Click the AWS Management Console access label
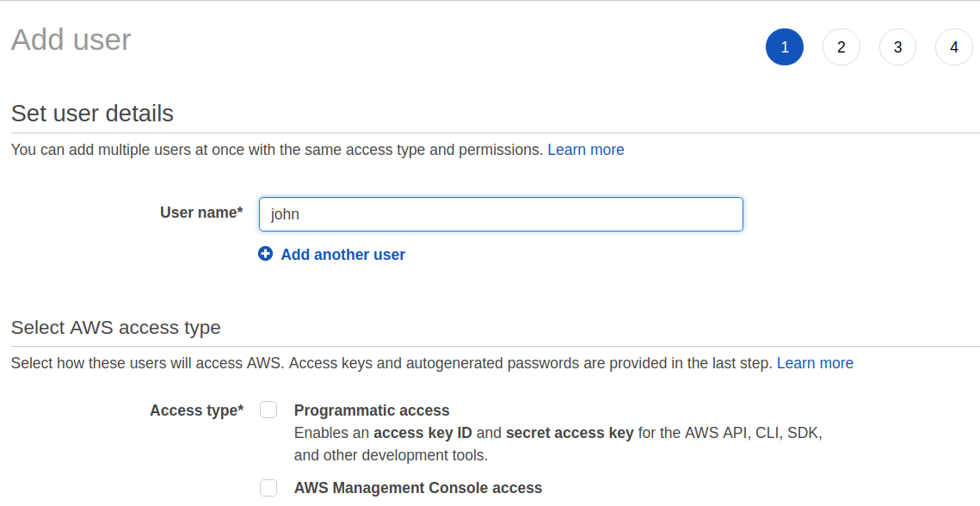 [418, 488]
